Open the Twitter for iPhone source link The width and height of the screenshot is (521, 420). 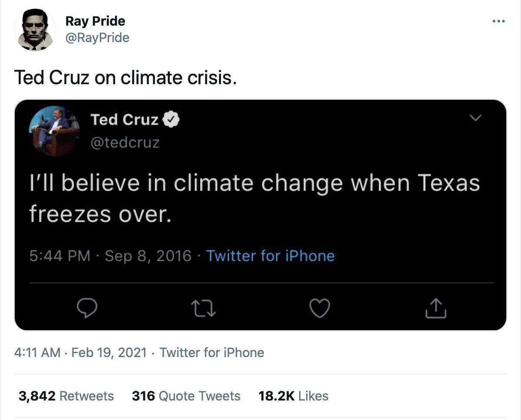point(270,256)
